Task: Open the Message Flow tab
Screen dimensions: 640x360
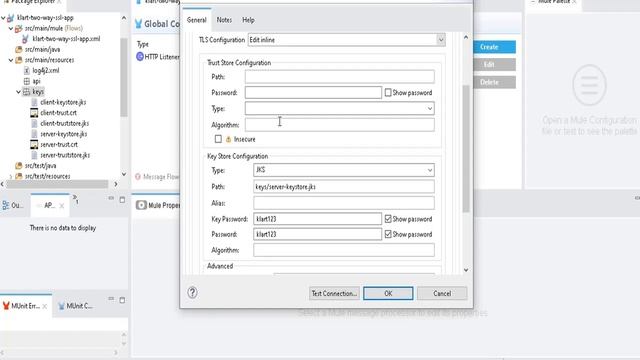Action: point(157,177)
